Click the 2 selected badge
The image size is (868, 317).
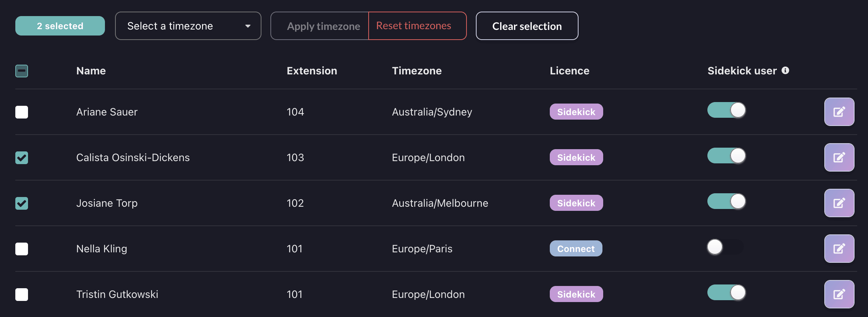coord(60,26)
